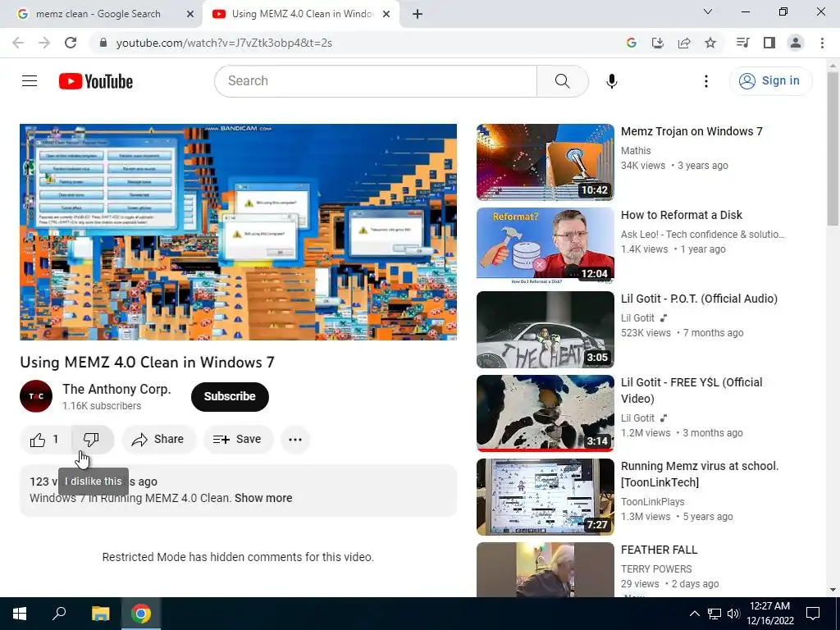Go back in browser history
Image resolution: width=840 pixels, height=630 pixels.
coord(18,43)
